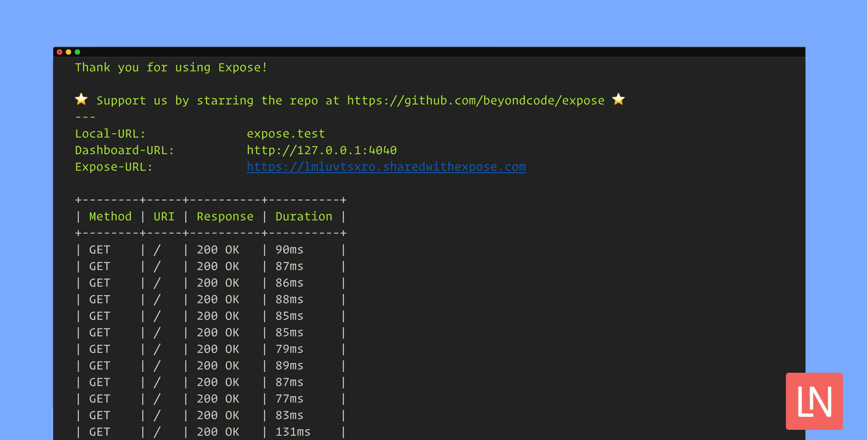Click '200 OK' in the 79ms row

coord(218,349)
